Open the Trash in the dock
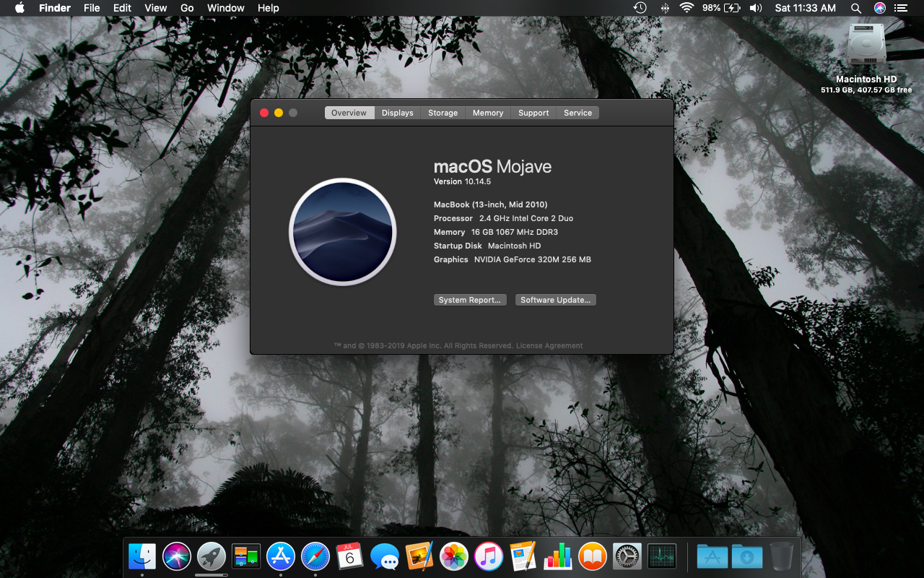This screenshot has width=924, height=578. [781, 556]
